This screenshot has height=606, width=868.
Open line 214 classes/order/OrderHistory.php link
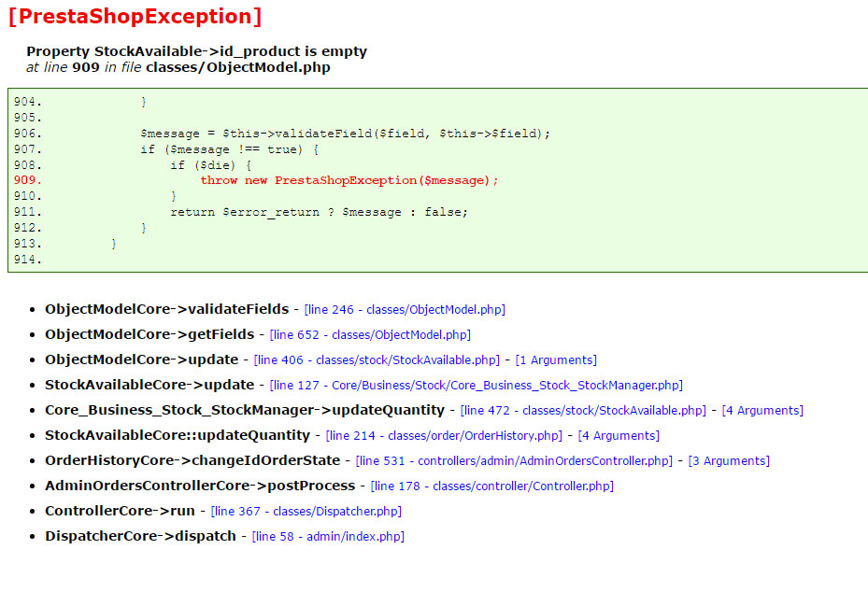click(444, 435)
